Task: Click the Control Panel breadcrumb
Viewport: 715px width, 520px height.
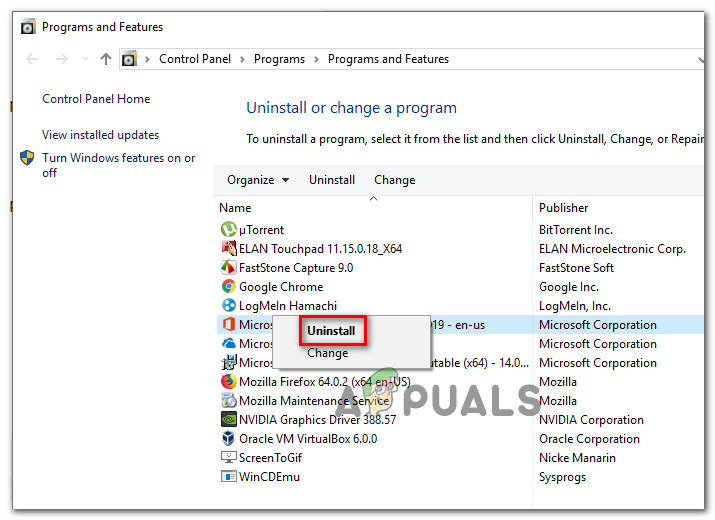Action: point(195,59)
